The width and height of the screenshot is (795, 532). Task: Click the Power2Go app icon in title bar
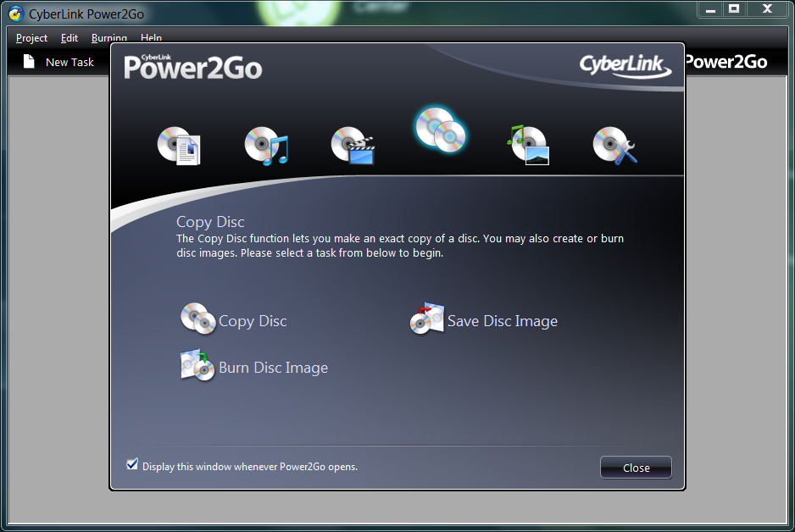15,14
